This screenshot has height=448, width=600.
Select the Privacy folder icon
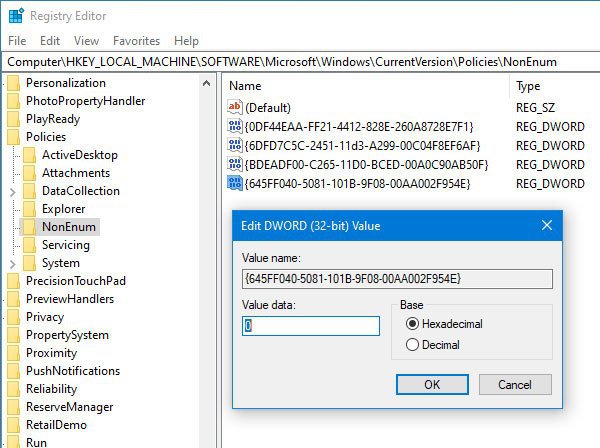tap(14, 317)
